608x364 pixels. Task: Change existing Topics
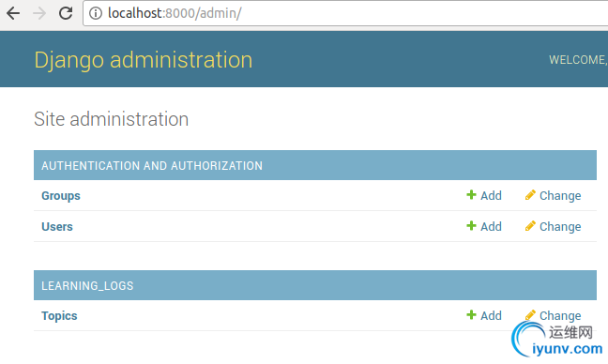[x=560, y=316]
